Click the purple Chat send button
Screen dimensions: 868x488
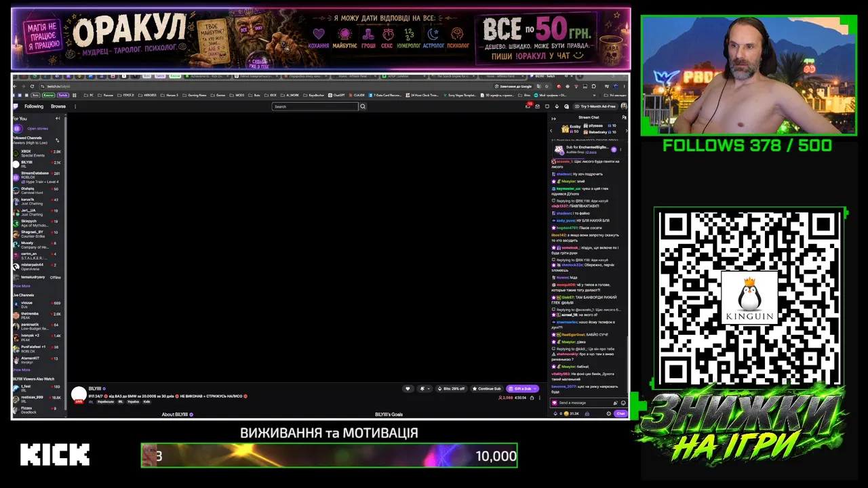click(x=620, y=413)
